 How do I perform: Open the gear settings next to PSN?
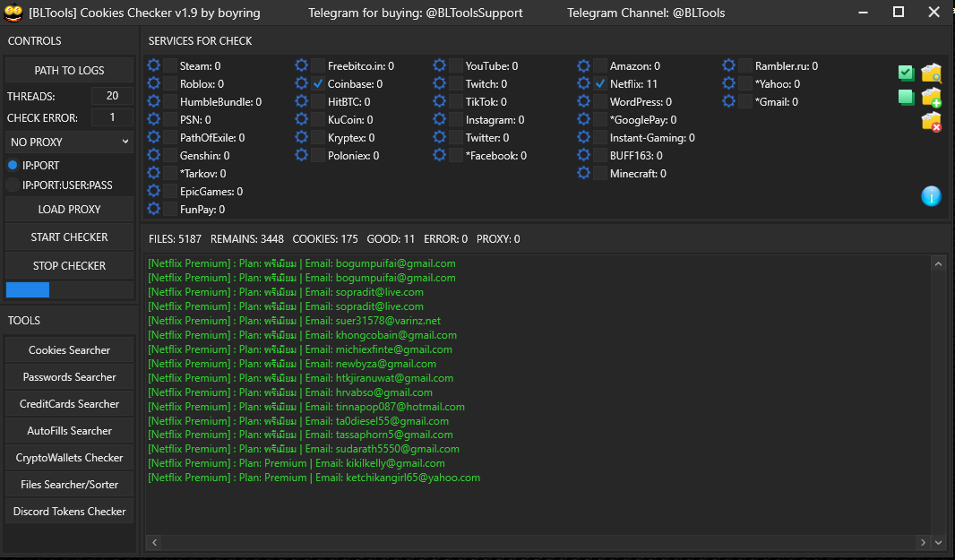tap(153, 119)
